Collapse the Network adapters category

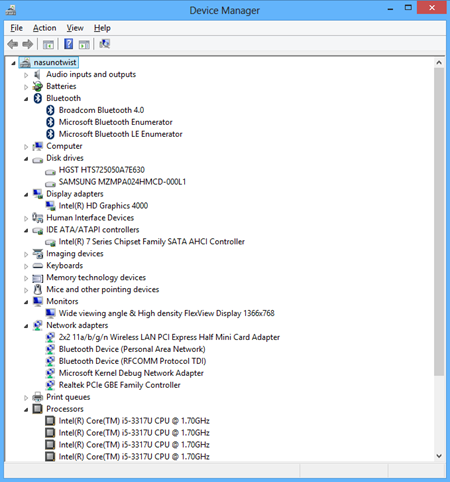26,326
